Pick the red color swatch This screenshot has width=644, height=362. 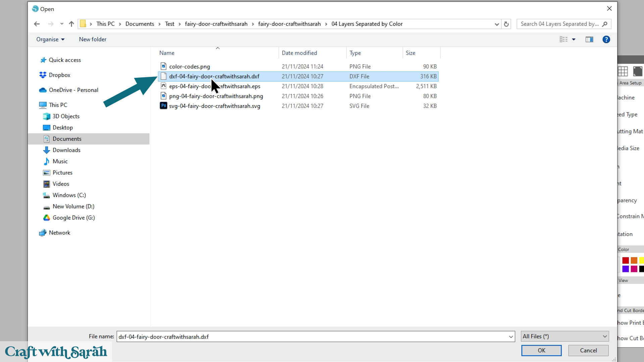click(x=626, y=260)
